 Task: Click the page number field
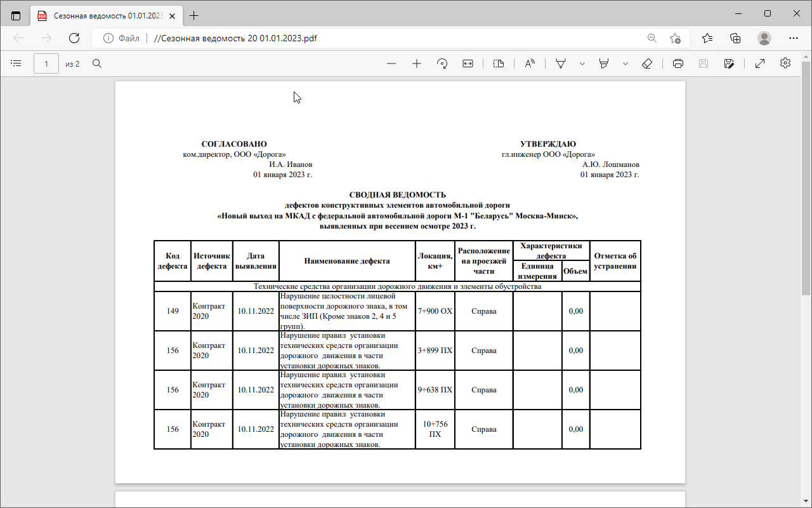click(46, 63)
